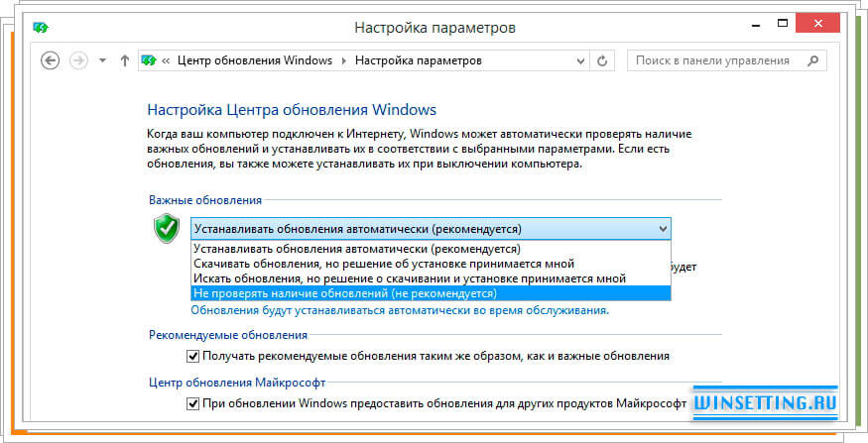Go up one level with up arrow
Screen dimensions: 868x443
124,60
